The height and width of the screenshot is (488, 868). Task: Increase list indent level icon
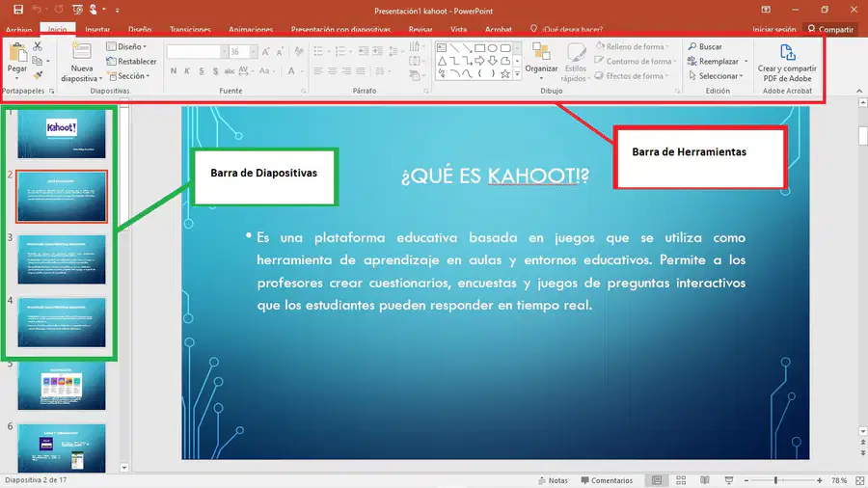[377, 51]
